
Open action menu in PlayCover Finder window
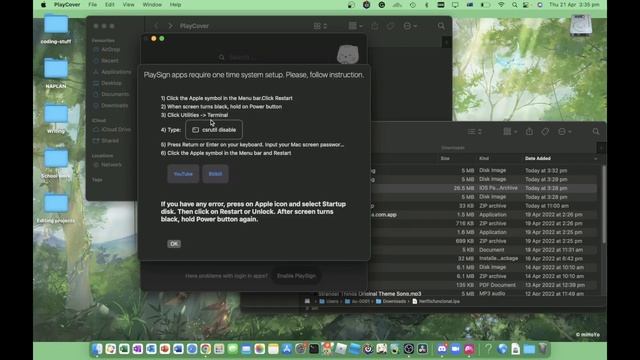click(410, 26)
